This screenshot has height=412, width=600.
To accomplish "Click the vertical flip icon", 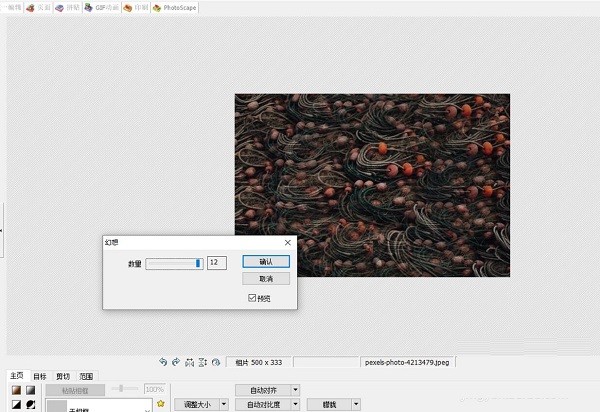I will pyautogui.click(x=202, y=362).
